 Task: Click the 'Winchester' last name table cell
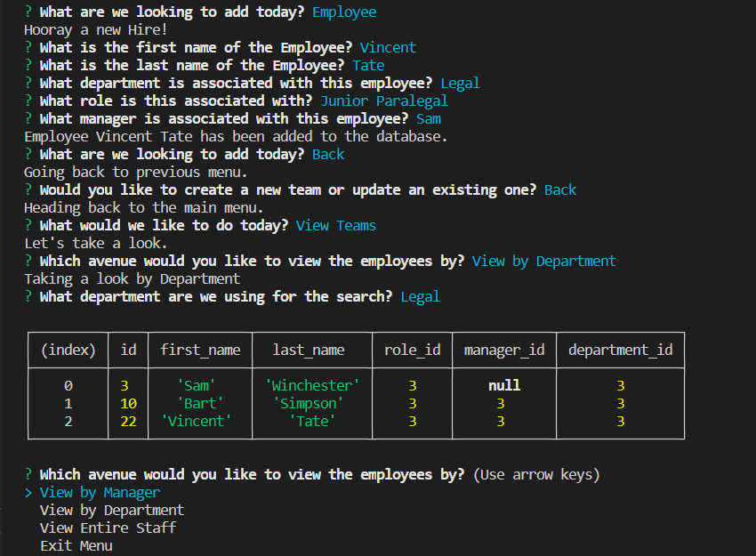(312, 384)
